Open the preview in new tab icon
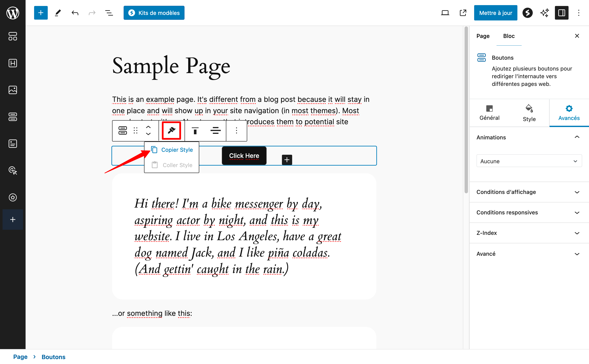Image resolution: width=589 pixels, height=364 pixels. [462, 13]
